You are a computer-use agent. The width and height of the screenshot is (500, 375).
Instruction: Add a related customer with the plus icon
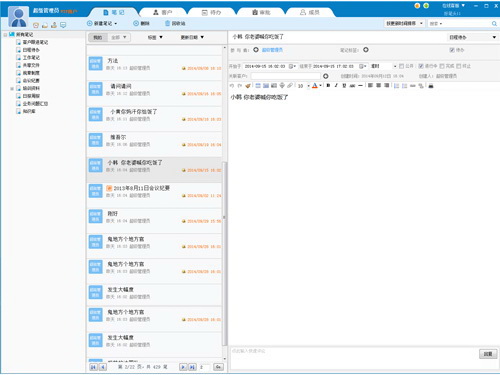click(326, 76)
